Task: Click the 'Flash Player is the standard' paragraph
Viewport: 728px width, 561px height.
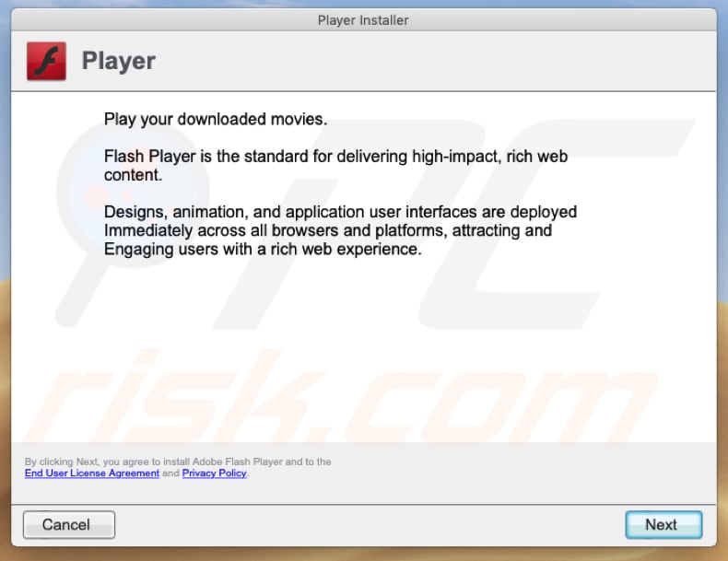Action: pyautogui.click(x=335, y=165)
